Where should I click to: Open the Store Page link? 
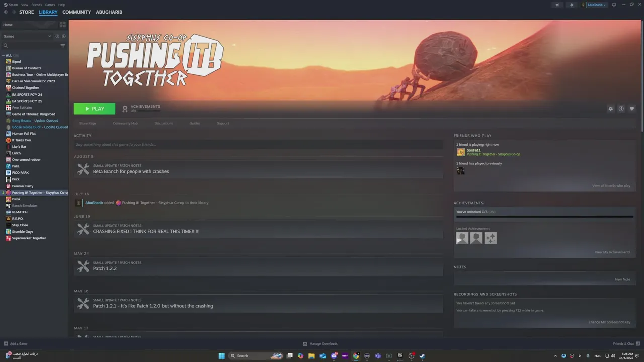point(88,123)
